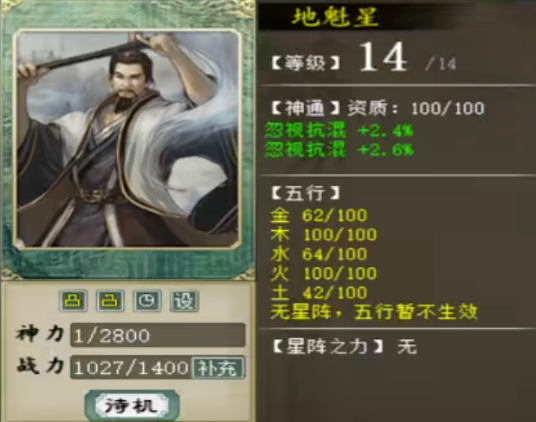Select the 神力 1/2800 bar
Screen dimensions: 536x422
[158, 335]
